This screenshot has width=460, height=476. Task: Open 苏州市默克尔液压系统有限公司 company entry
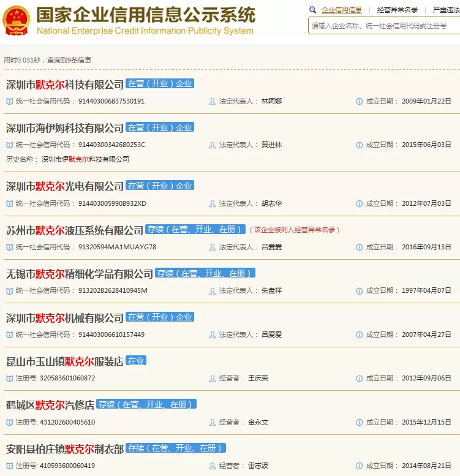(x=74, y=231)
